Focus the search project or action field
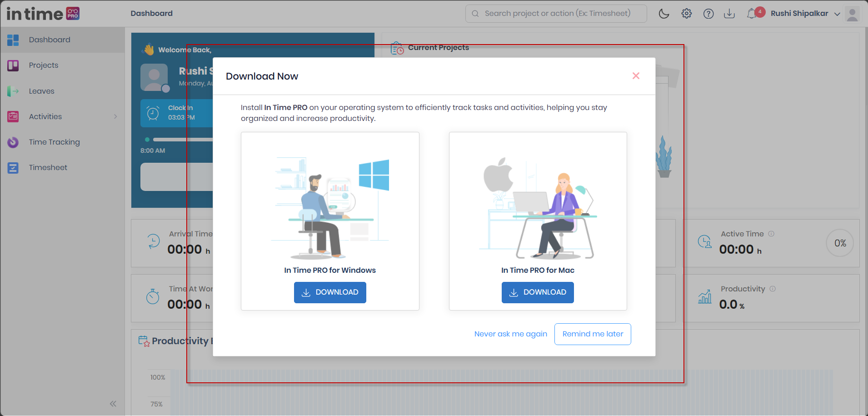868x416 pixels. (x=556, y=14)
